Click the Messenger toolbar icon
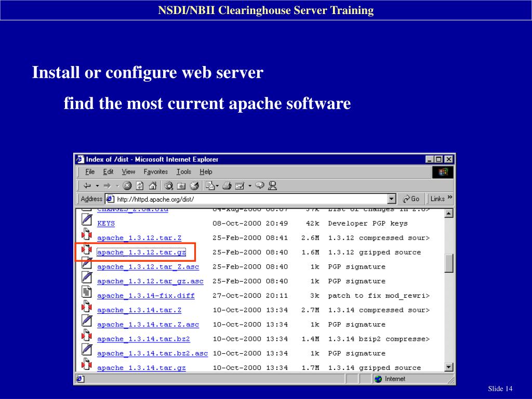Image resolution: width=532 pixels, height=399 pixels. [272, 185]
